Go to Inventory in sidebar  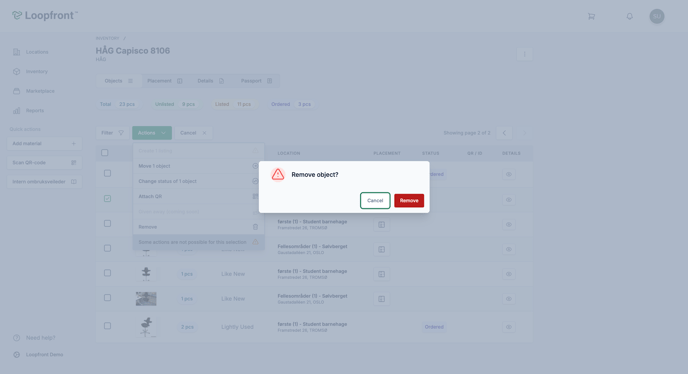point(30,71)
